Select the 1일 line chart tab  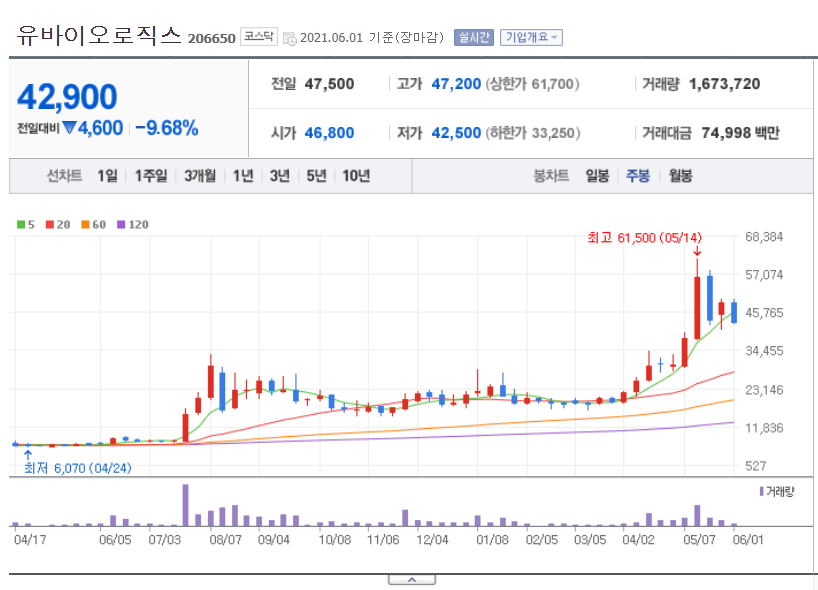click(x=107, y=176)
